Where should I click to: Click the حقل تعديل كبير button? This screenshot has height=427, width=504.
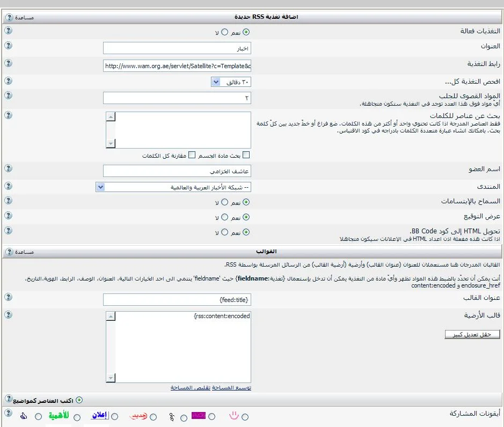point(472,334)
